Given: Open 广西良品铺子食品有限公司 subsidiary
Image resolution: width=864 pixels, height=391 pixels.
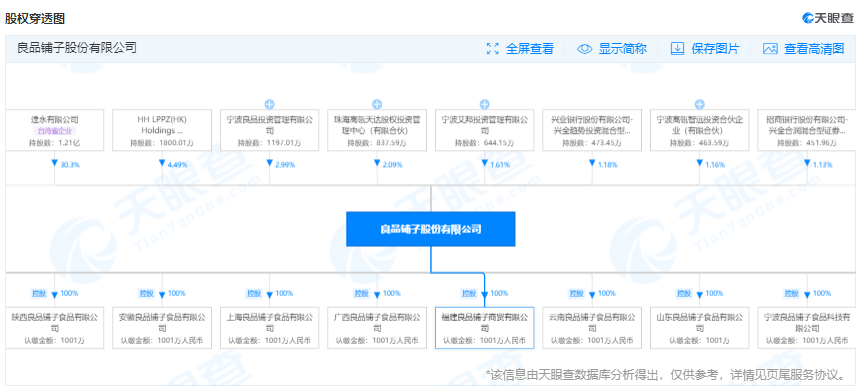Looking at the screenshot, I should [377, 328].
